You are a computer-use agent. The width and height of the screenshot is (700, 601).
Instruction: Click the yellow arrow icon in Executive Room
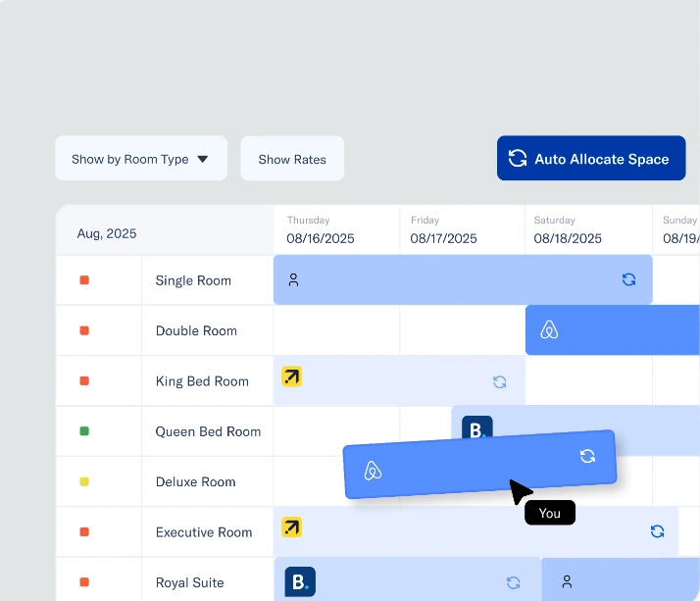[x=291, y=526]
